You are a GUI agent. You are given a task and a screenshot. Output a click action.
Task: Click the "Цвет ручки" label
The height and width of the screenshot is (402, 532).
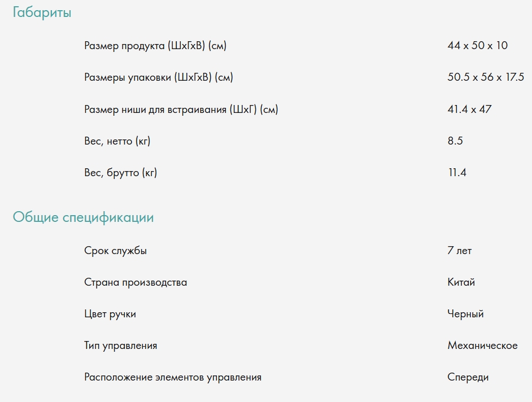coord(110,313)
